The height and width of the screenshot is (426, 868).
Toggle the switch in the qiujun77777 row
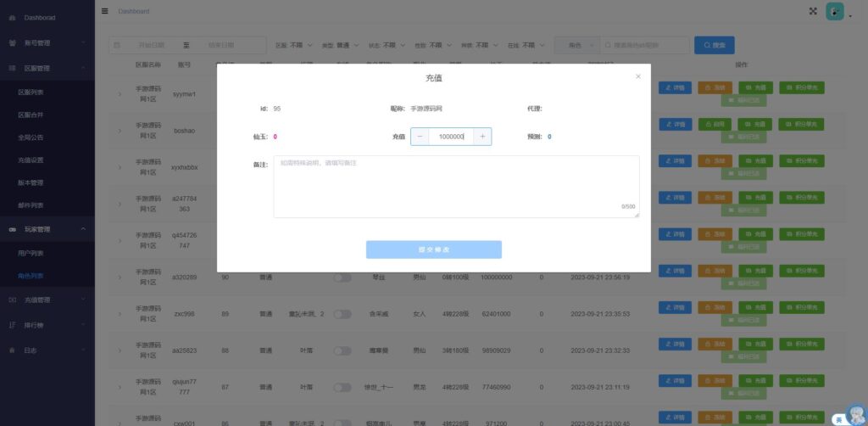[x=342, y=387]
